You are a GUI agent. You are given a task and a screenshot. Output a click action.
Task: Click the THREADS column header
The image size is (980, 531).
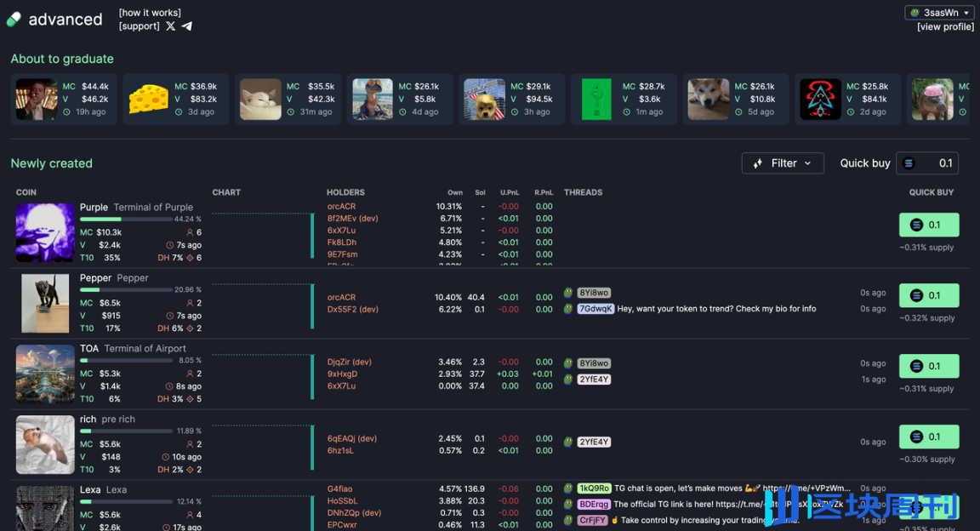(x=583, y=192)
